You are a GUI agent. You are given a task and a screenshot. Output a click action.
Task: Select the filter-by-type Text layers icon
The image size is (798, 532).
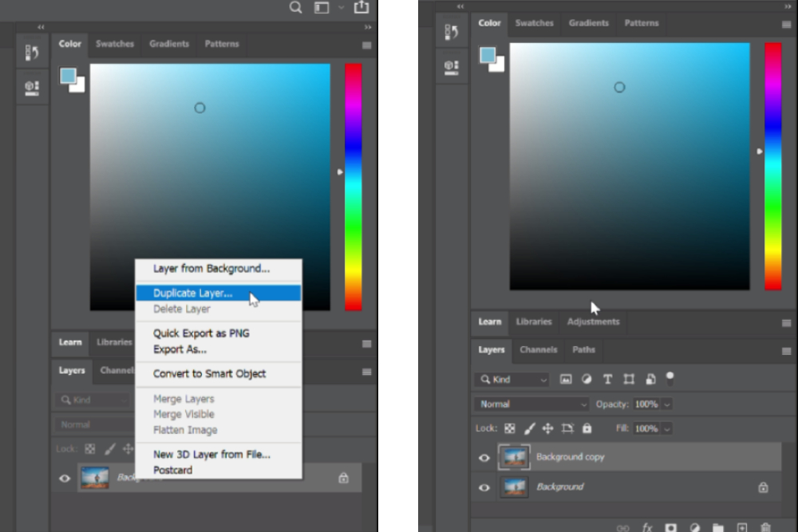[608, 380]
